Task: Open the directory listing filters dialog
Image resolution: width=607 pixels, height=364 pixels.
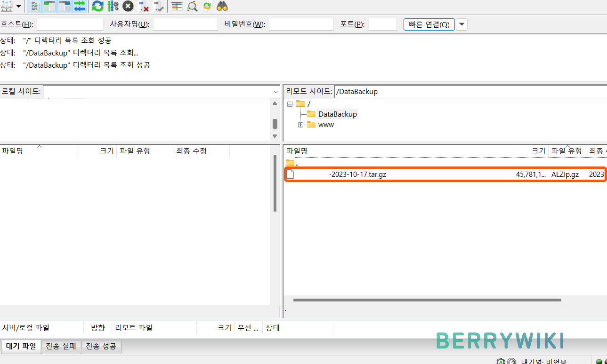Action: pyautogui.click(x=177, y=6)
